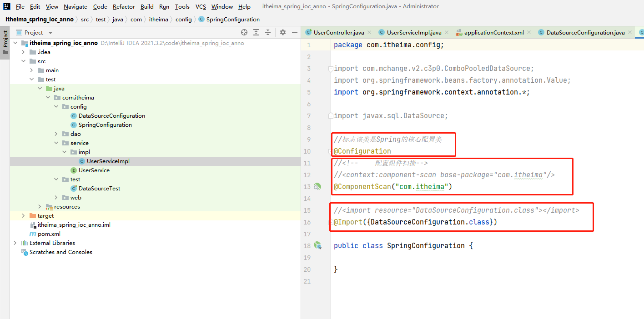Select DataSourceTest in project tree
Image resolution: width=644 pixels, height=319 pixels.
(99, 189)
